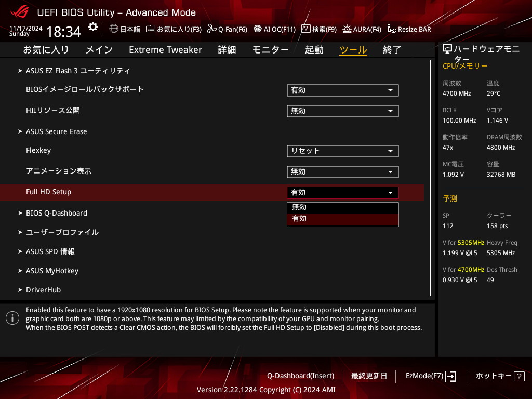This screenshot has width=532, height=399.
Task: Click 日本語 language label
Action: (130, 29)
